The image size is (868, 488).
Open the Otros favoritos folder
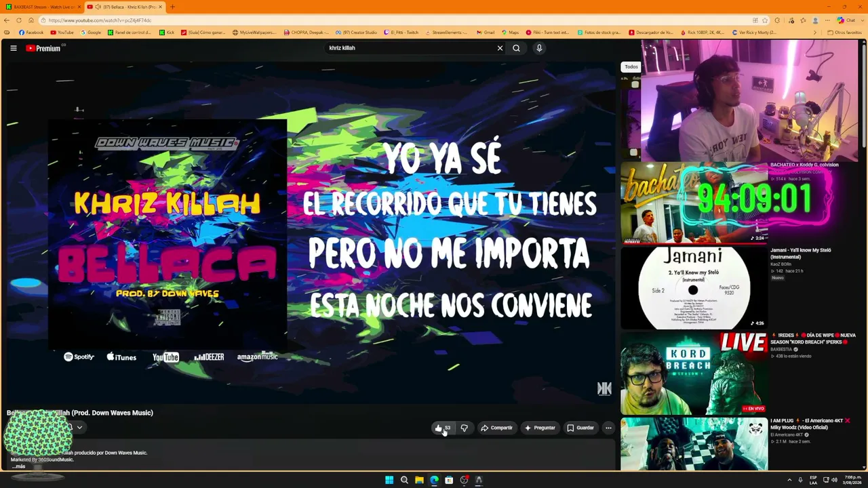(x=845, y=33)
